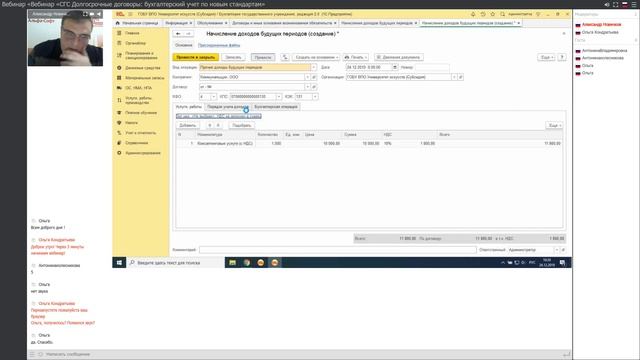Open Платное обучение section
The height and width of the screenshot is (360, 640).
pyautogui.click(x=141, y=113)
